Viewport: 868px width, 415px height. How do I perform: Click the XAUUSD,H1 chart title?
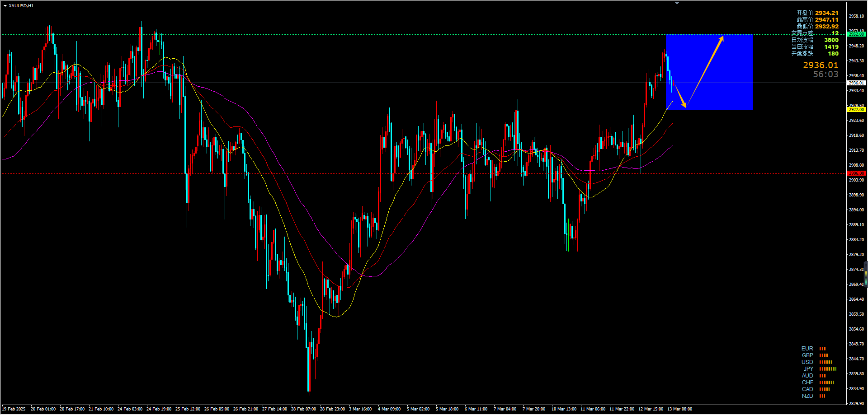point(21,6)
